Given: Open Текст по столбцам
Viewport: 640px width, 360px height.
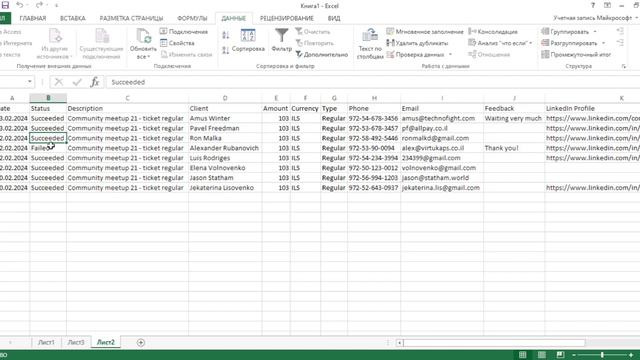Looking at the screenshot, I should (370, 44).
